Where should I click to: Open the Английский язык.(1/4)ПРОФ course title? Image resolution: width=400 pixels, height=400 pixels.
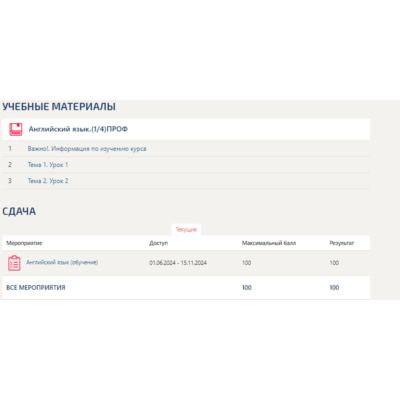pos(78,129)
